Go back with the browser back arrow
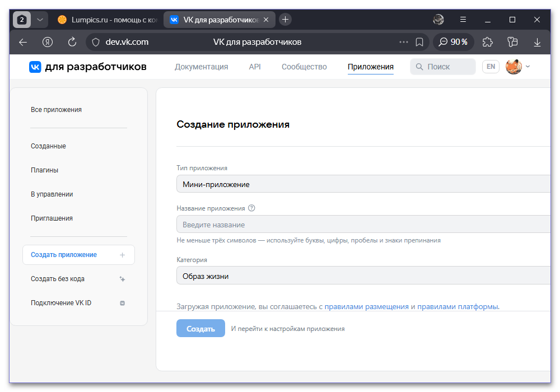 coord(23,42)
